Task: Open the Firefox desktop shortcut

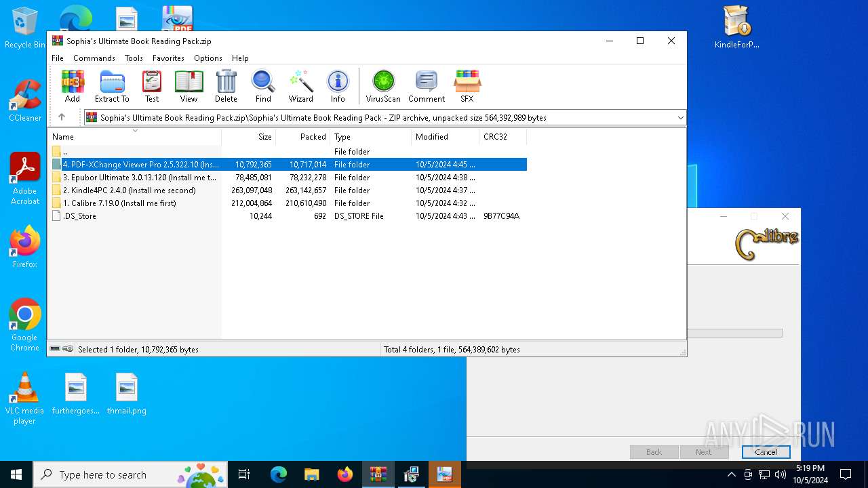Action: click(25, 246)
